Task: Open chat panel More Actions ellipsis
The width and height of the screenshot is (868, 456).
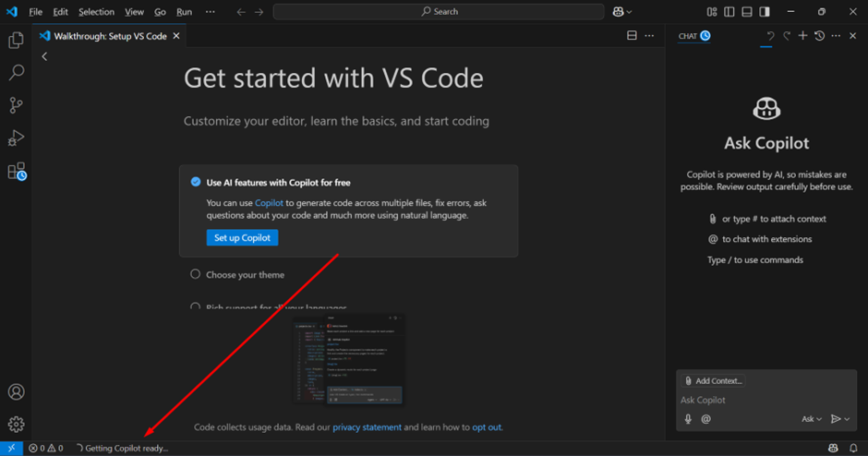Action: coord(836,36)
